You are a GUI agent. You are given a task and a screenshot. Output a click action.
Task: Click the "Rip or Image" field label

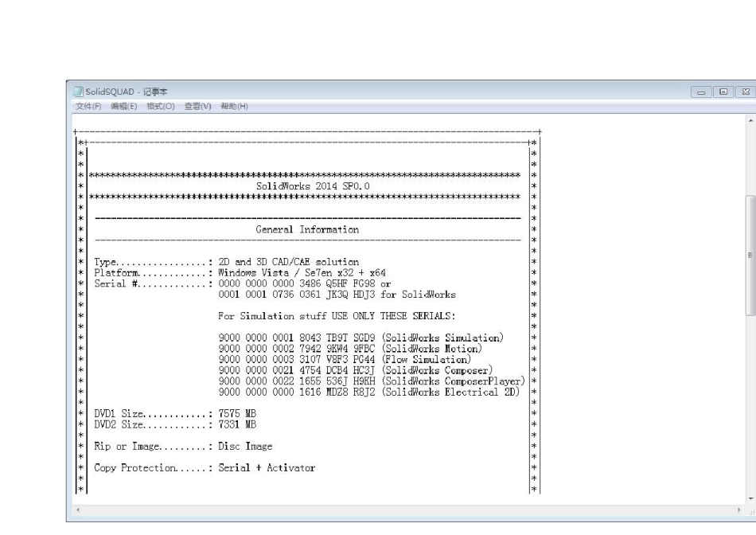127,447
